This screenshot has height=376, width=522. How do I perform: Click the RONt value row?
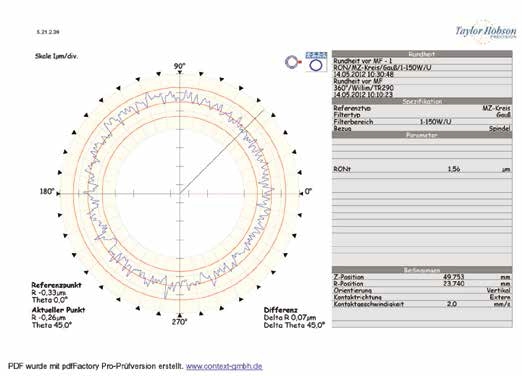[422, 169]
